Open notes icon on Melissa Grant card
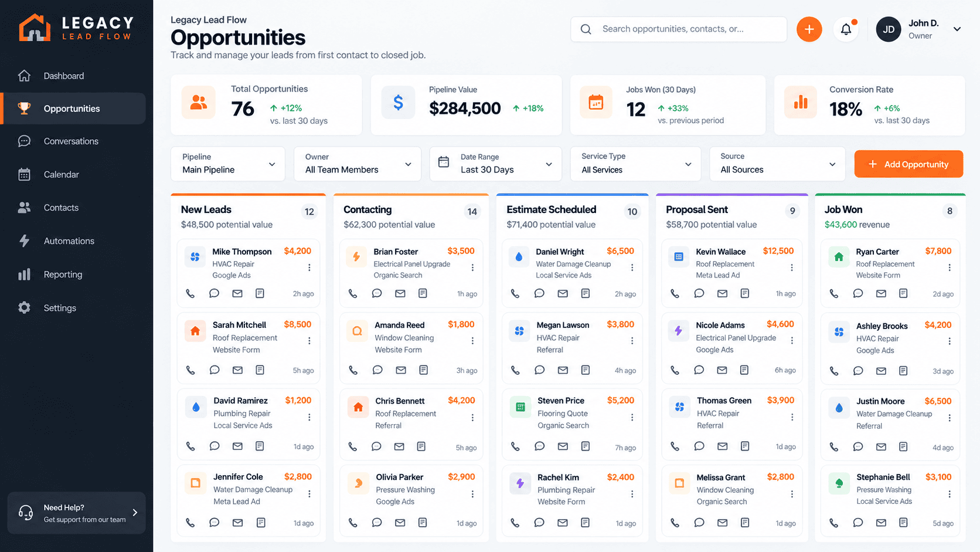Image resolution: width=980 pixels, height=552 pixels. pos(745,523)
